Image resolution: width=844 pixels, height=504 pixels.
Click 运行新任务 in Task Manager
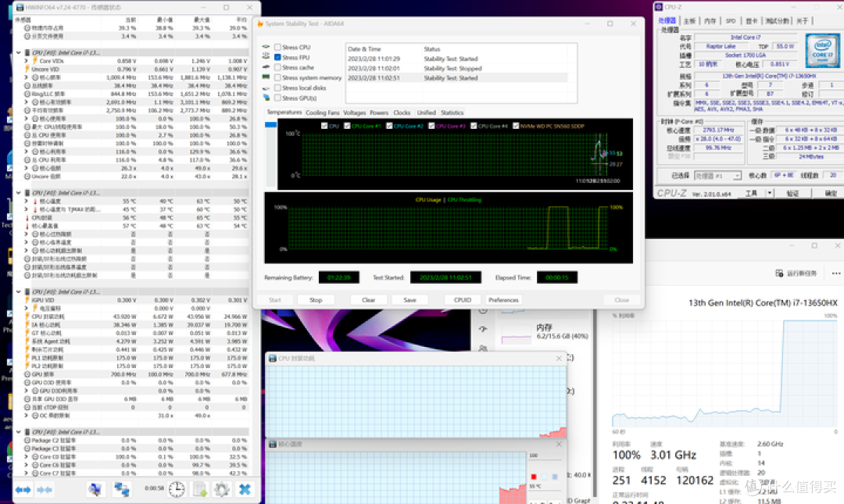click(796, 273)
